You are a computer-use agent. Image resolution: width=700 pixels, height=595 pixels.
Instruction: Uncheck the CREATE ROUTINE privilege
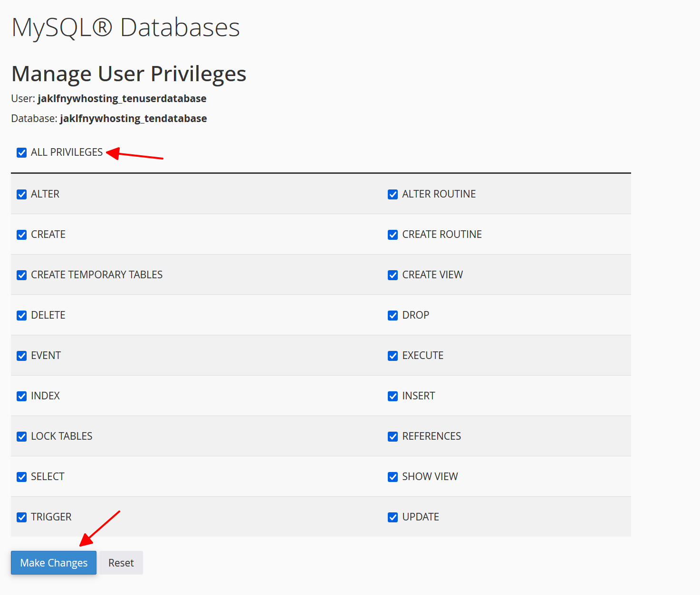(x=393, y=235)
